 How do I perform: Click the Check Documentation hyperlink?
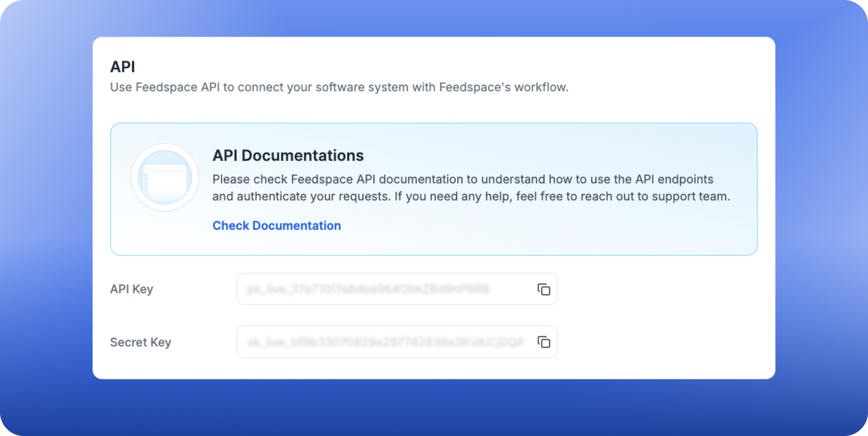pyautogui.click(x=277, y=226)
